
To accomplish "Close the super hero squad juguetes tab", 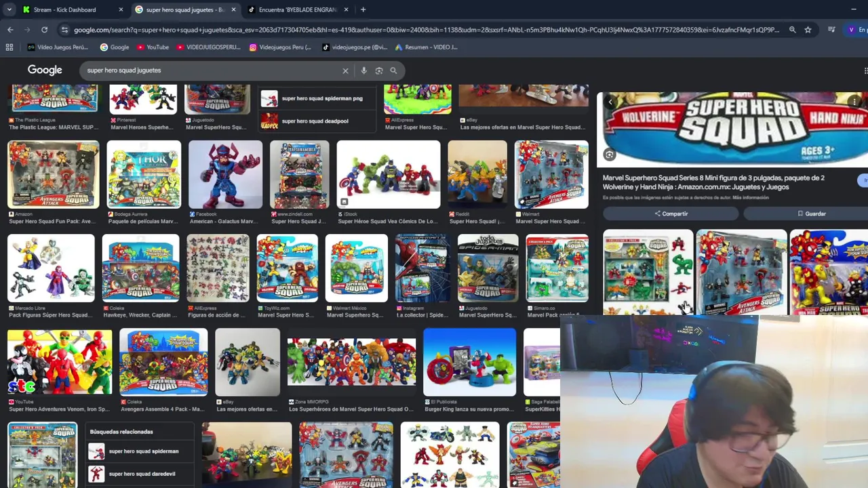I will click(x=233, y=9).
